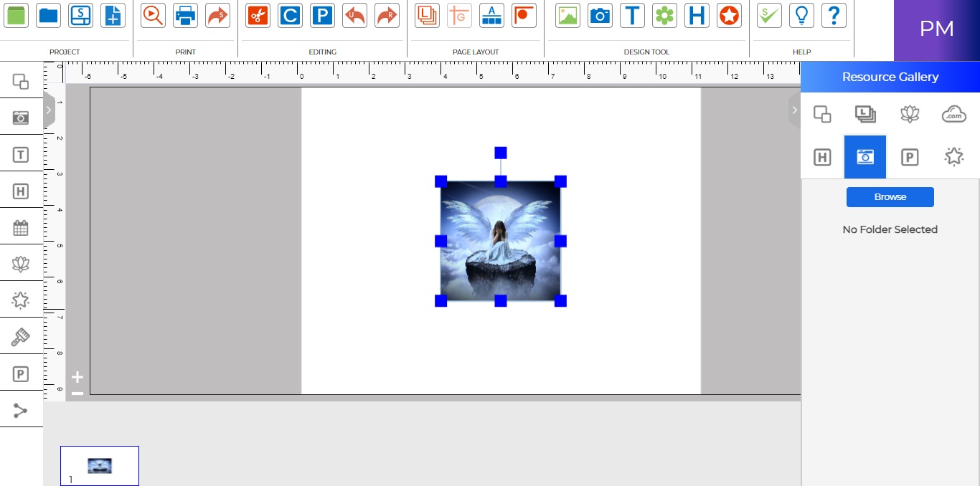
Task: Redo with the 'R' arrow icon
Action: (387, 15)
